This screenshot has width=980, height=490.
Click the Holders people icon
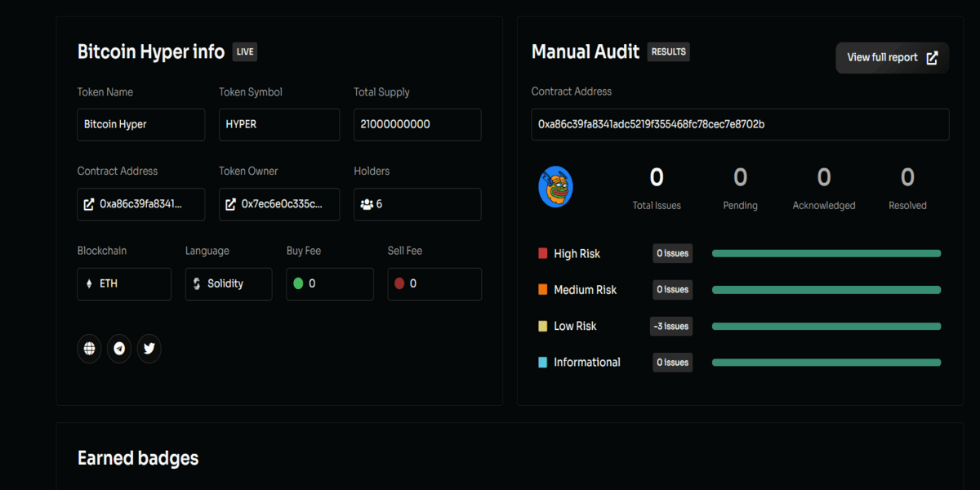(367, 204)
